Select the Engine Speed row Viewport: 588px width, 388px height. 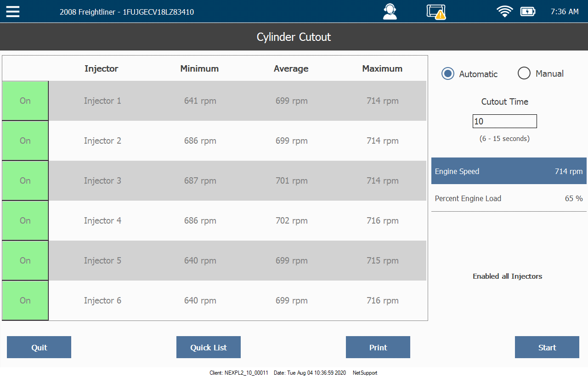[509, 171]
